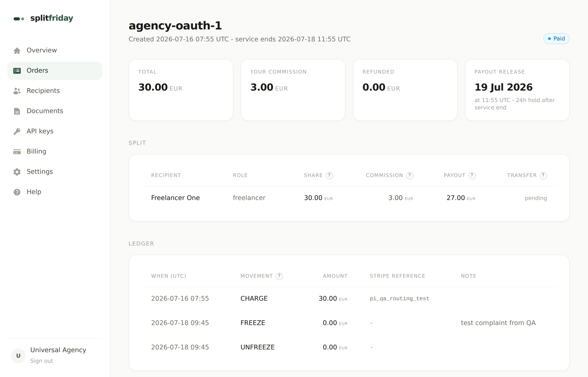This screenshot has height=377, width=588.
Task: Click the 24h hold after service end note
Action: pyautogui.click(x=514, y=104)
